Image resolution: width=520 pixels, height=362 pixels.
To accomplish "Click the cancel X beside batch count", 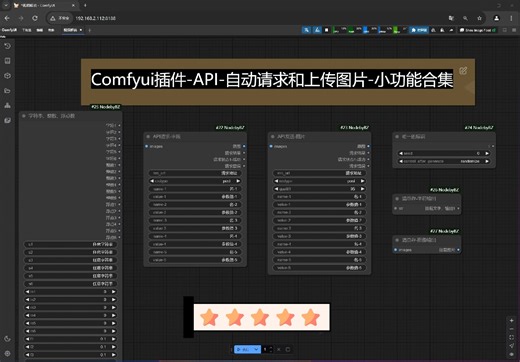I will [x=279, y=349].
